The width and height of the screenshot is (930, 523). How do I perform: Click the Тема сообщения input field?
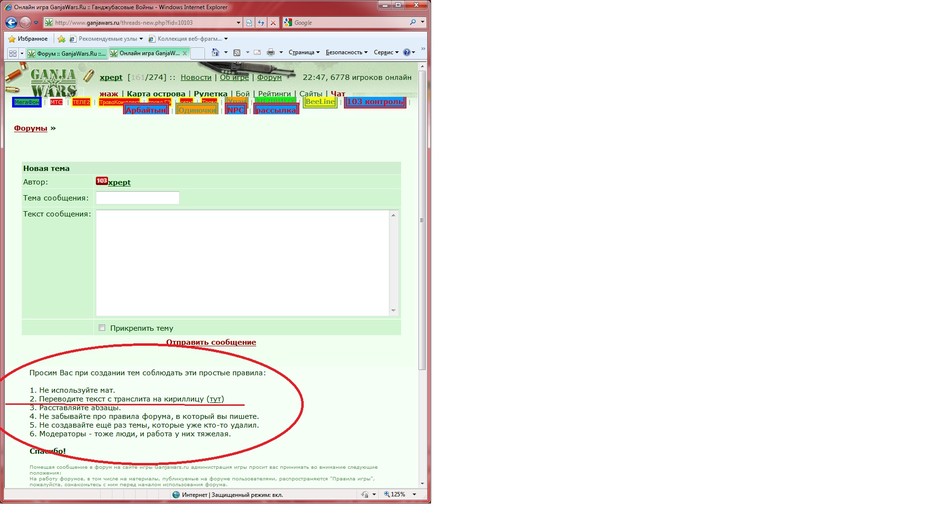click(x=138, y=198)
